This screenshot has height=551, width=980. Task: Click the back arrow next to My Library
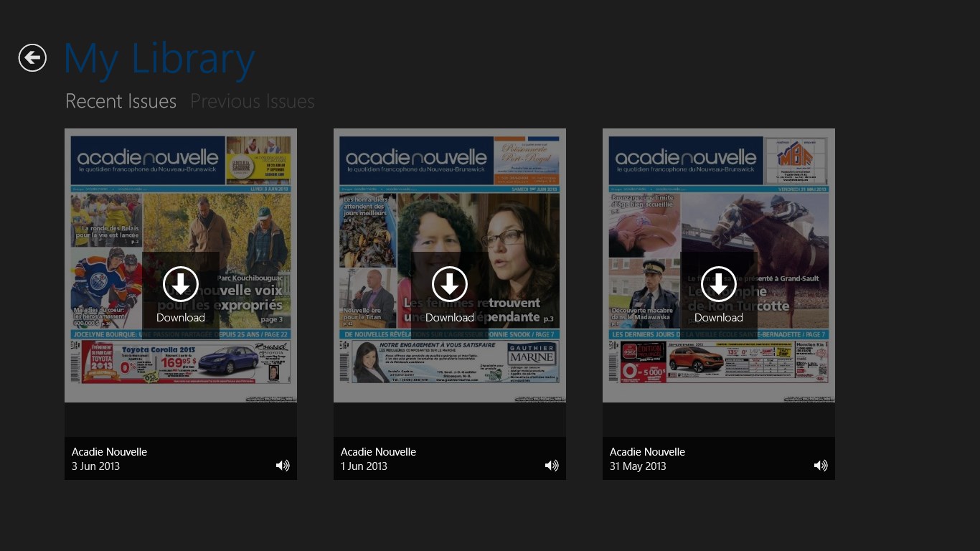pyautogui.click(x=32, y=58)
